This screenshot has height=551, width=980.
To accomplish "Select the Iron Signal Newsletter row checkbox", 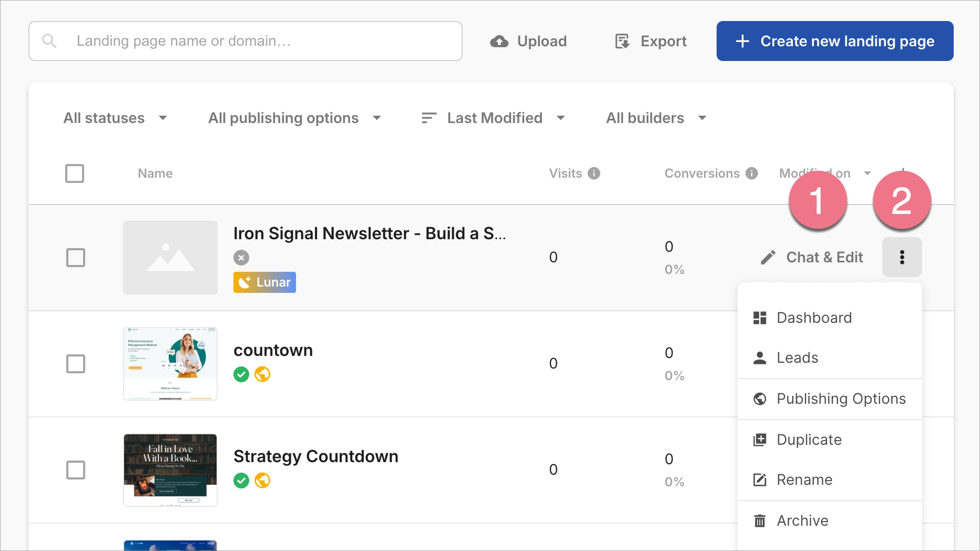I will (76, 258).
